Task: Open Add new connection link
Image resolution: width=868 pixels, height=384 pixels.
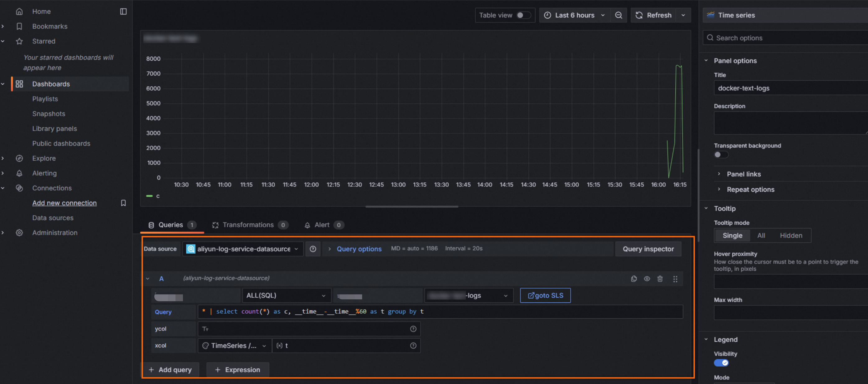Action: (64, 203)
